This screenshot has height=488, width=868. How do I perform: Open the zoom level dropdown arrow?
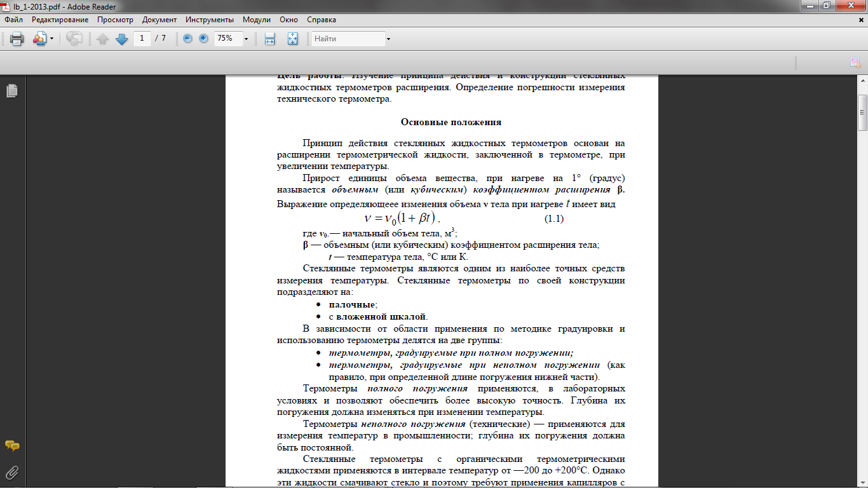point(246,39)
